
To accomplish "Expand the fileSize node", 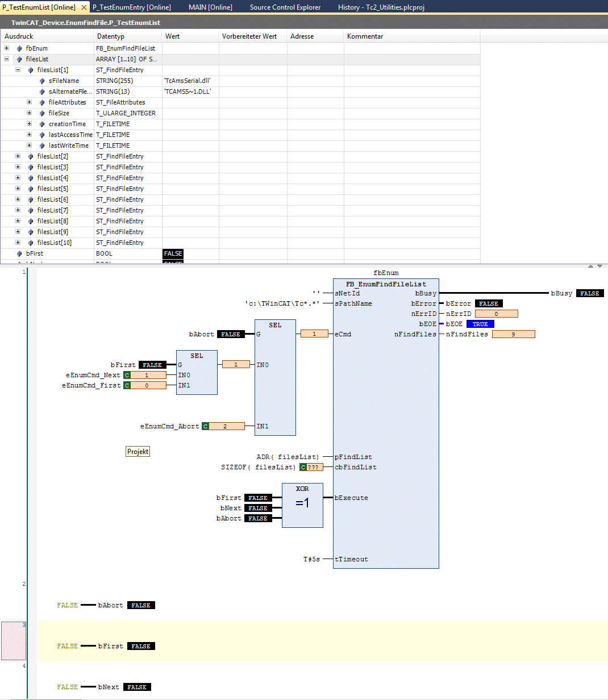I will 29,113.
